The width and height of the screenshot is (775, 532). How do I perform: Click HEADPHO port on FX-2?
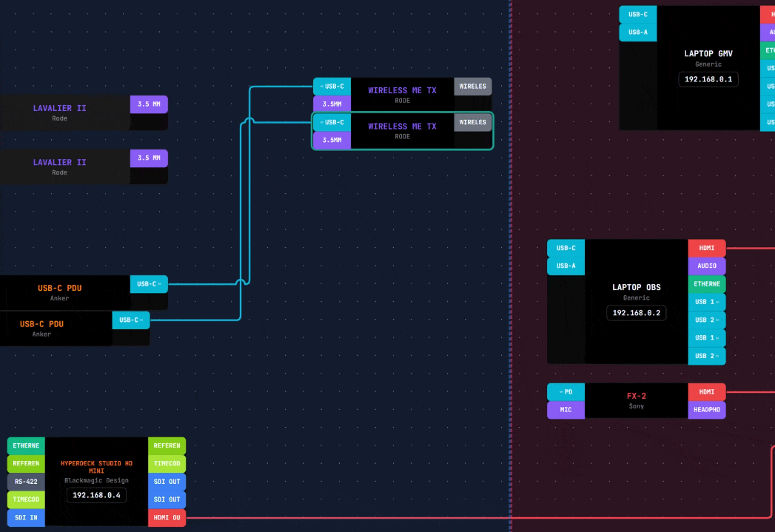tap(707, 409)
